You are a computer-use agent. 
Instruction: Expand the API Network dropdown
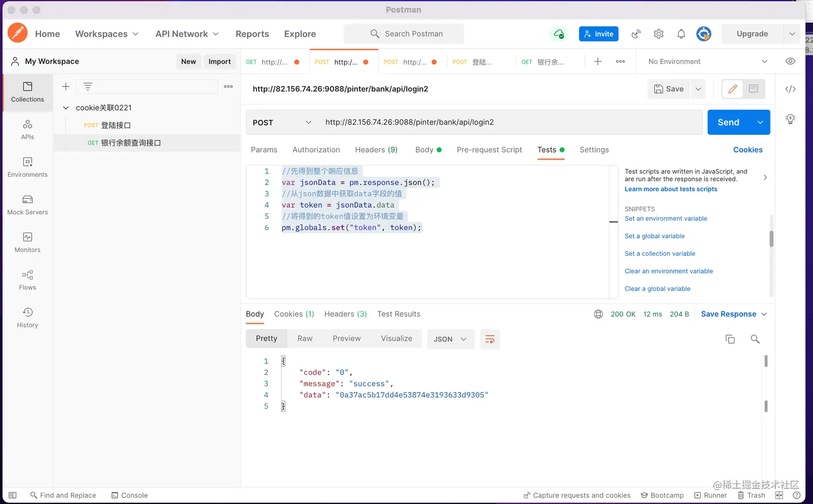coord(187,34)
